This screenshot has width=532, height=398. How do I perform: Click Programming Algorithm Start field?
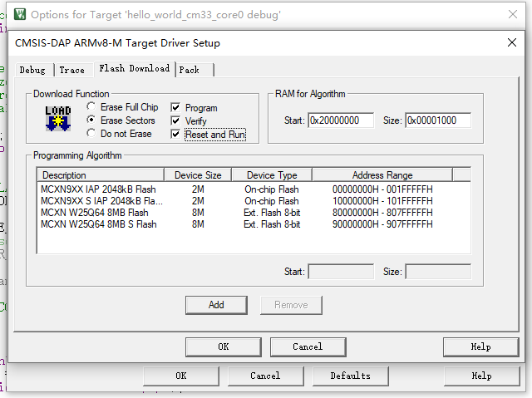tap(341, 272)
